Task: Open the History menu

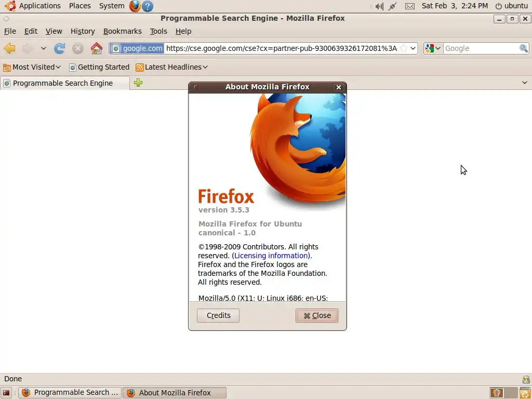Action: pyautogui.click(x=83, y=31)
